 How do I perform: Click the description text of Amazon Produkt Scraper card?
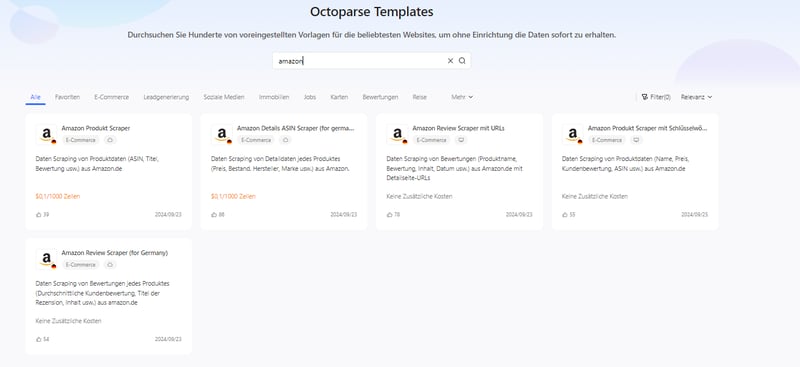pos(97,164)
